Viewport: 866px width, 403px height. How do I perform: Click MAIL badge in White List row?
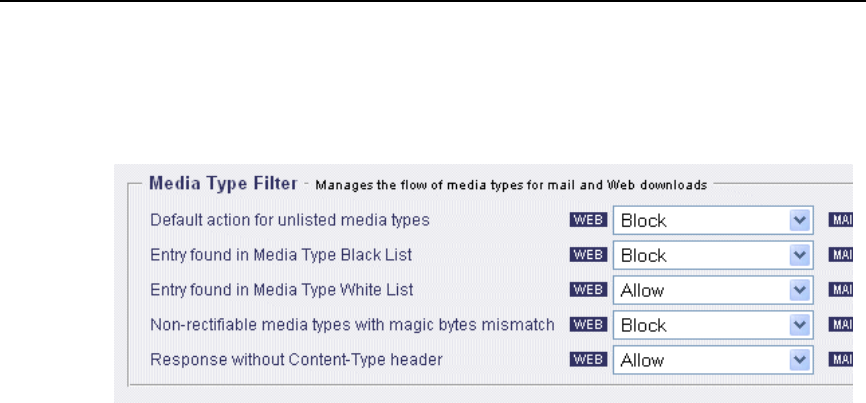pos(846,290)
